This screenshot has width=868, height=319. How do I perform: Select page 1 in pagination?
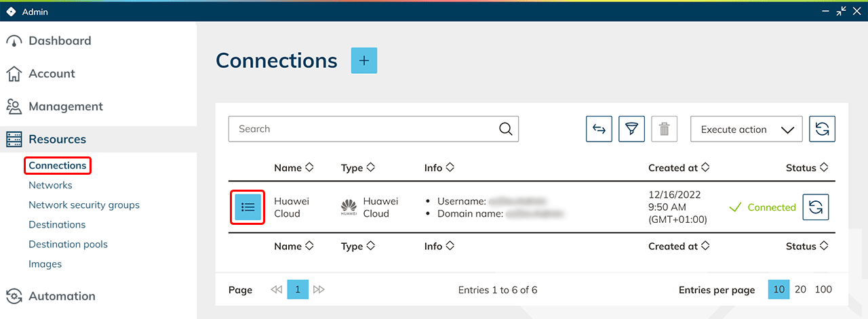click(298, 290)
